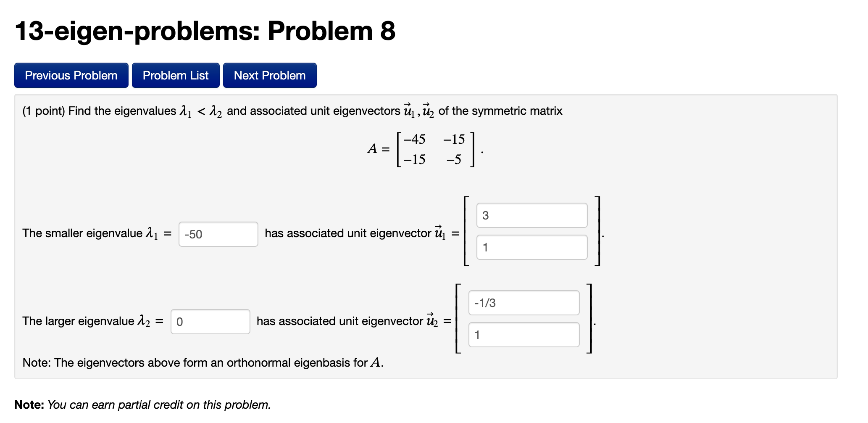Select the bottom component field of eigenvector u2
The width and height of the screenshot is (868, 423).
point(523,335)
